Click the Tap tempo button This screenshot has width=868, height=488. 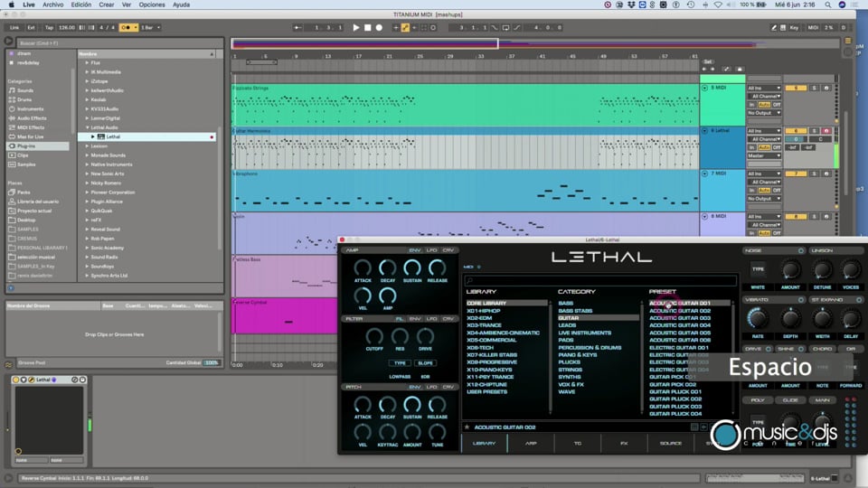click(49, 27)
